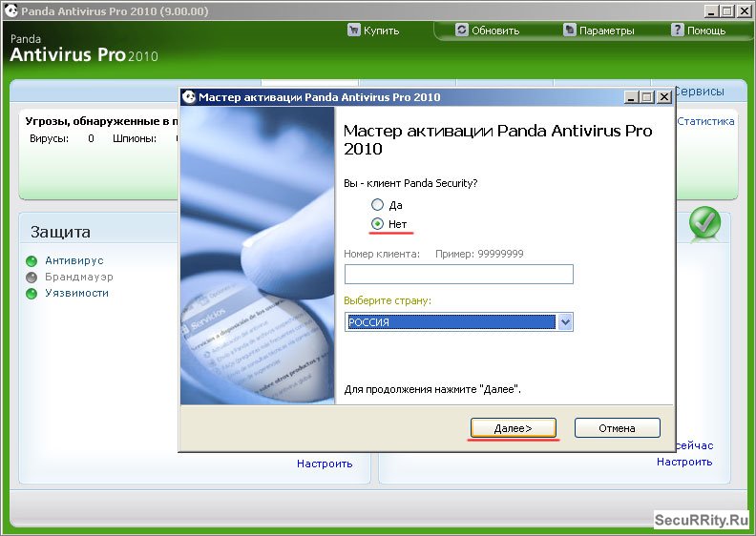Click the Пример: 99999999 hint text
756x536 pixels.
479,254
